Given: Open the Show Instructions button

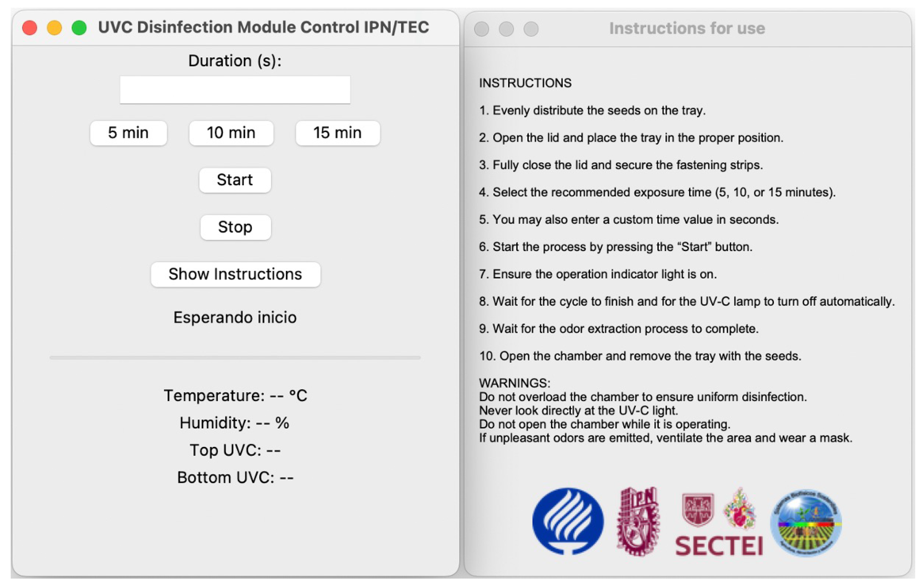Looking at the screenshot, I should 235,274.
